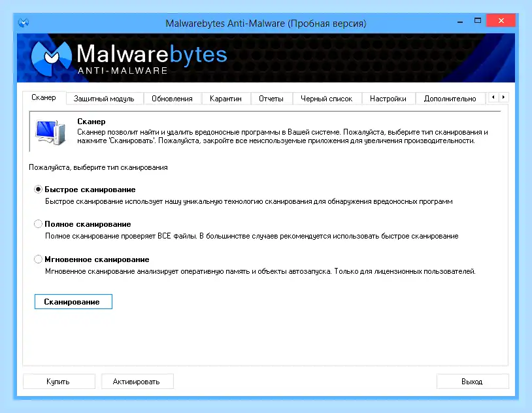Screen dimensions: 532x413
Task: Click 'Пожалуйста, выберите тип сканирования' label
Action: [98, 168]
